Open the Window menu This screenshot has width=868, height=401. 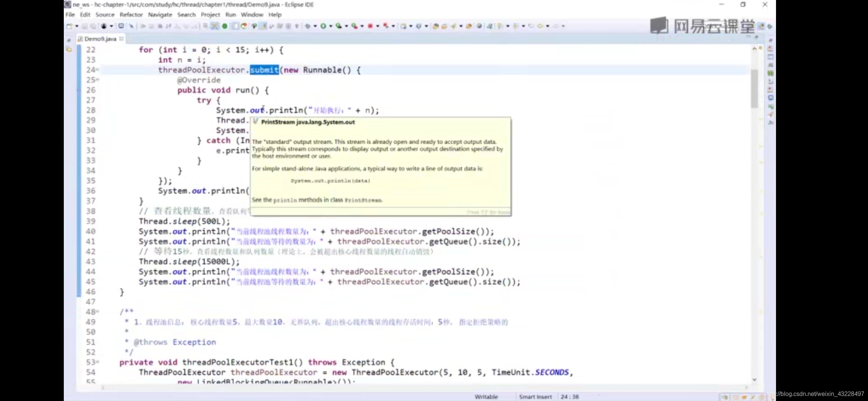pyautogui.click(x=252, y=14)
